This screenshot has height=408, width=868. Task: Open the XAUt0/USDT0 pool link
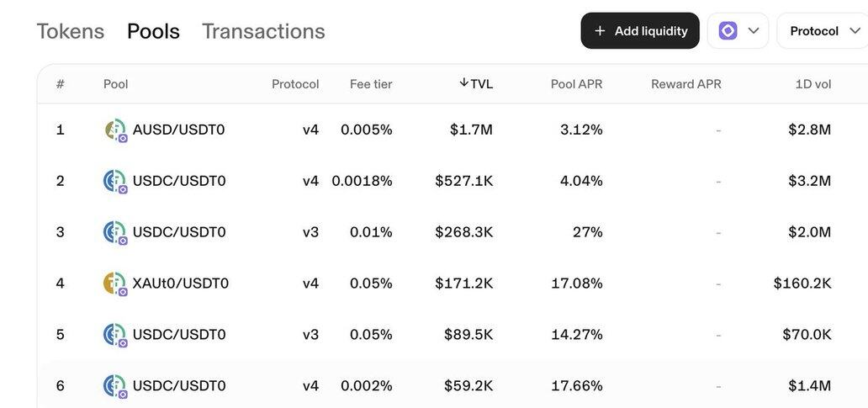tap(181, 283)
